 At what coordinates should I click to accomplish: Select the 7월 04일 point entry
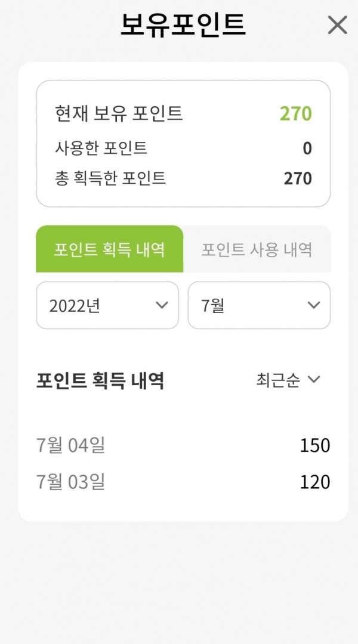coord(183,445)
